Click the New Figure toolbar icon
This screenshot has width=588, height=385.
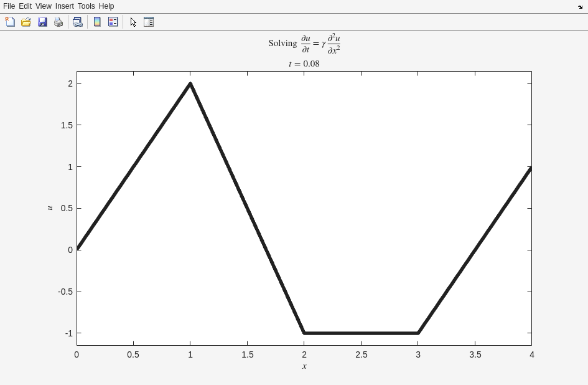[10, 22]
